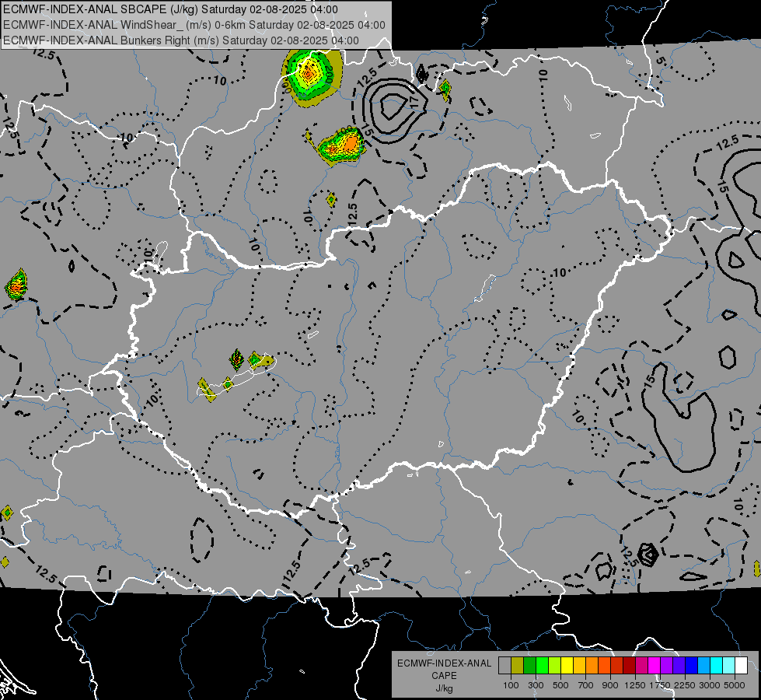761x700 pixels.
Task: Click the 700 legend tick label
Action: pyautogui.click(x=586, y=685)
